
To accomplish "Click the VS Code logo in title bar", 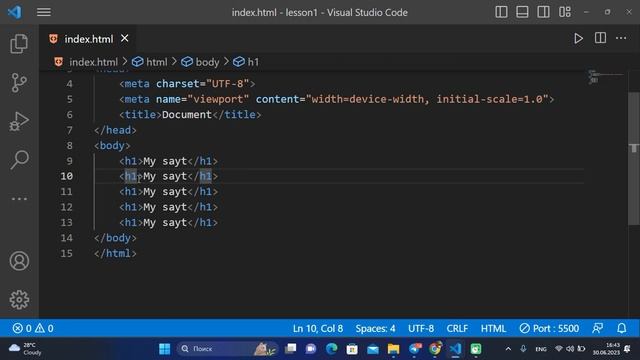I will pos(15,12).
